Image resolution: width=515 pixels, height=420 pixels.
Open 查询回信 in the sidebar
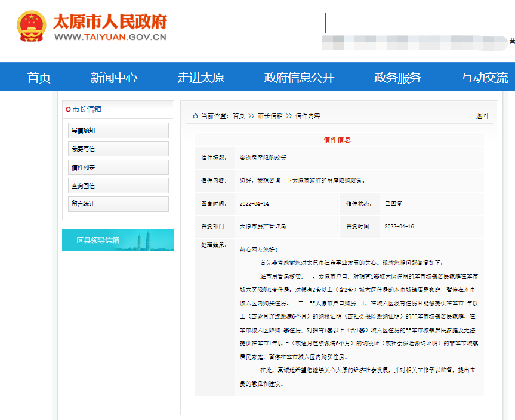[118, 186]
